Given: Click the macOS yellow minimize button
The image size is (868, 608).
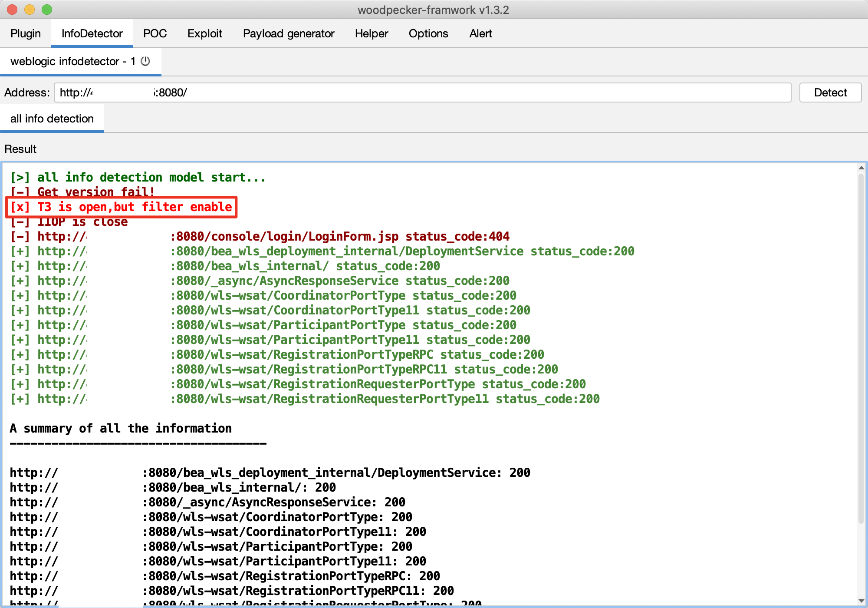Looking at the screenshot, I should 30,10.
